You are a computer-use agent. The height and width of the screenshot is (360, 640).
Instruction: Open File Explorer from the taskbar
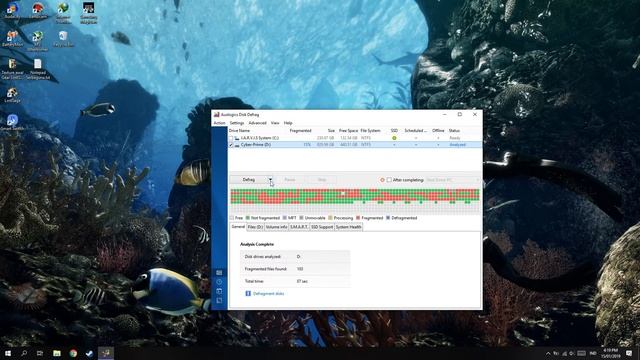coord(57,353)
